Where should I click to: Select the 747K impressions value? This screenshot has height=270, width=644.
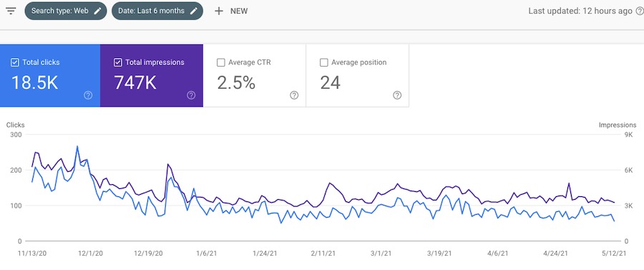pos(135,82)
